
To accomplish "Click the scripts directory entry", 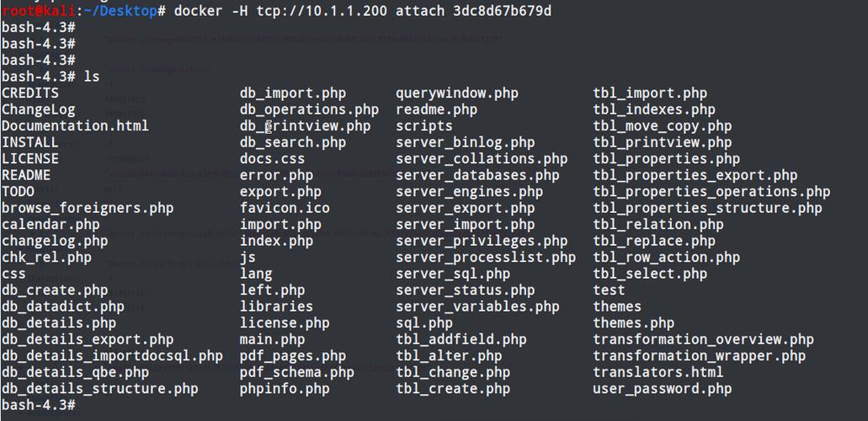I will pos(424,126).
